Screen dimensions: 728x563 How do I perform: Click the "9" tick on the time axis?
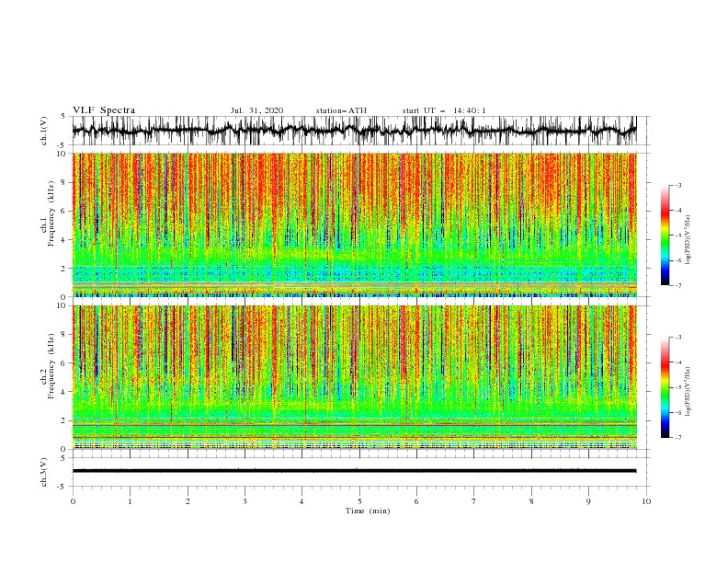[588, 501]
